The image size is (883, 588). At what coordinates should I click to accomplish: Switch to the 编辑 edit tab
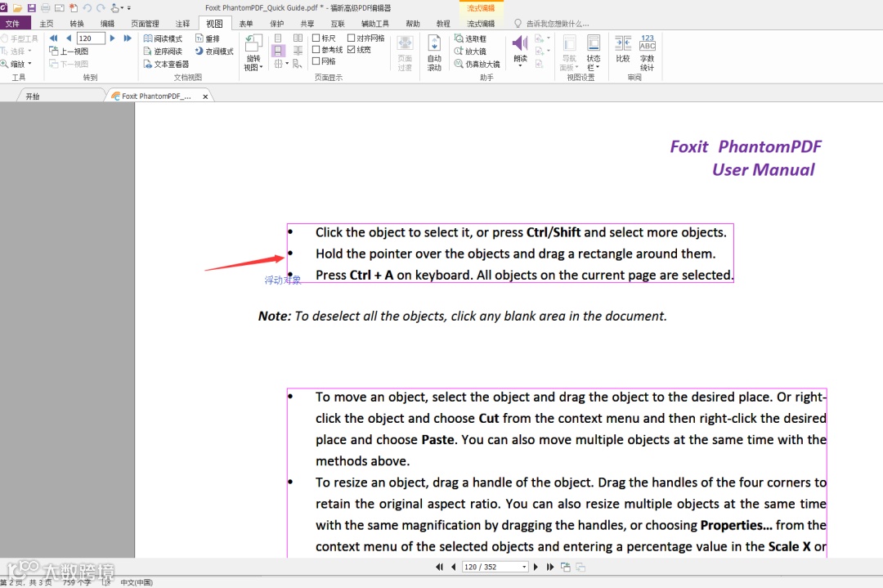[107, 24]
